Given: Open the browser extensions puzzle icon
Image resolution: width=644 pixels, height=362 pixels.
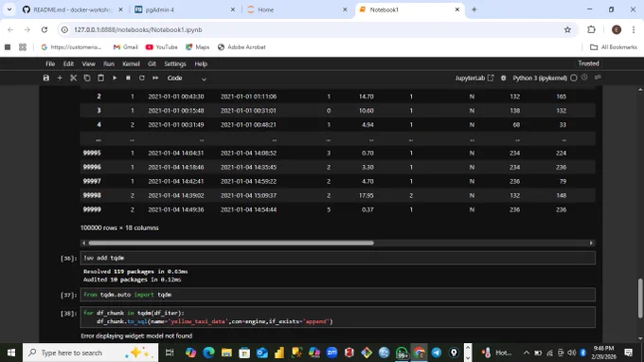Looking at the screenshot, I should click(591, 29).
